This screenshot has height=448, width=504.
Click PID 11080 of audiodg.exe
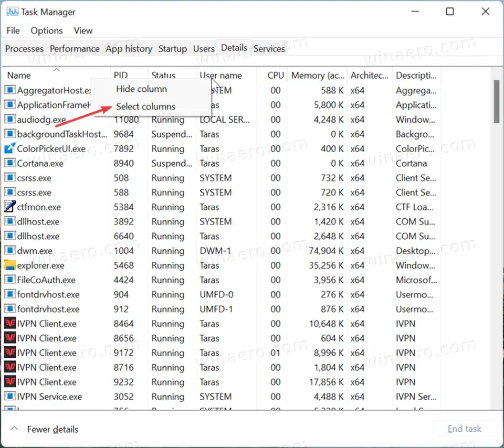pos(126,120)
